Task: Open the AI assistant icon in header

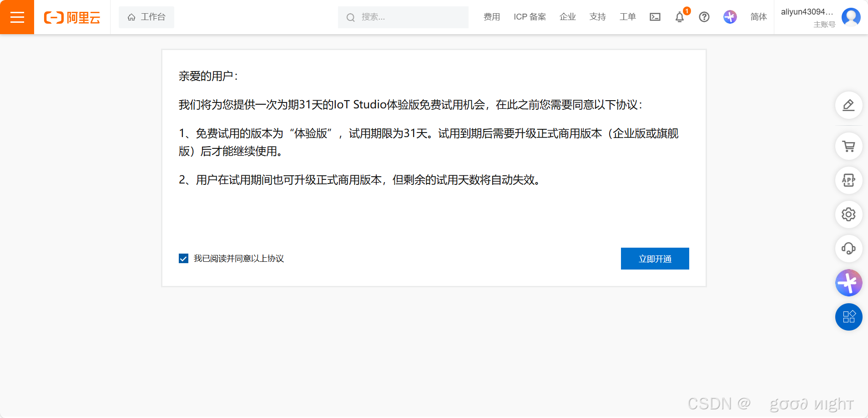Action: point(730,17)
